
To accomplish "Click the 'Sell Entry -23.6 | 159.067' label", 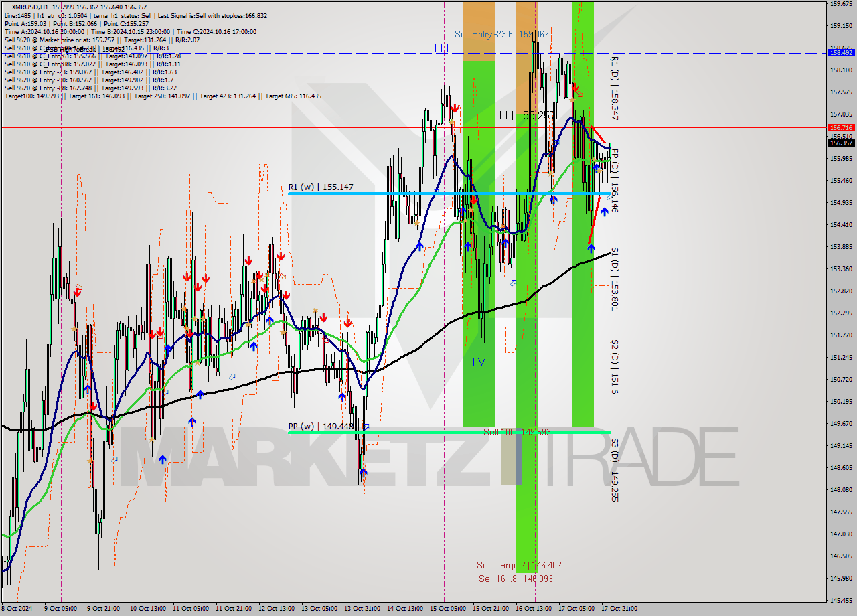I will (501, 34).
